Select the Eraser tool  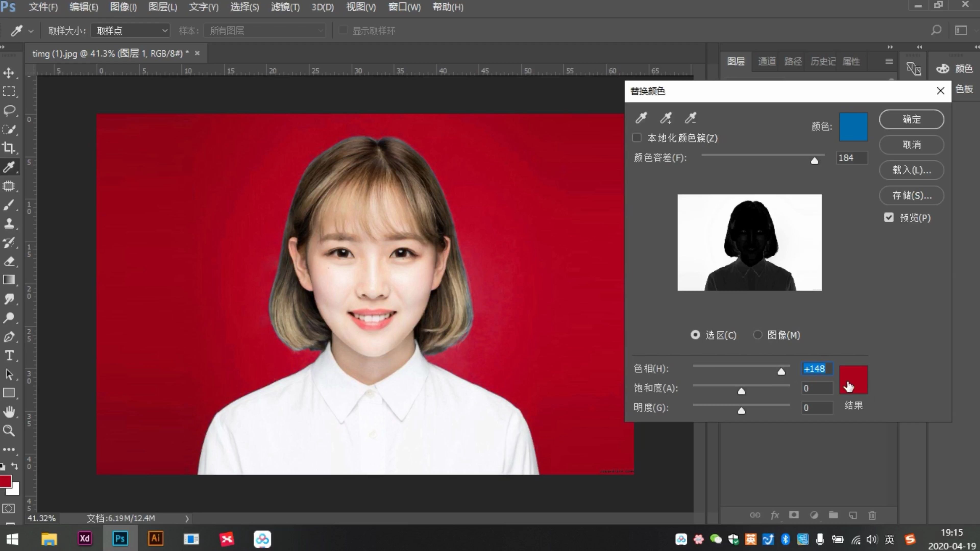[x=9, y=261]
